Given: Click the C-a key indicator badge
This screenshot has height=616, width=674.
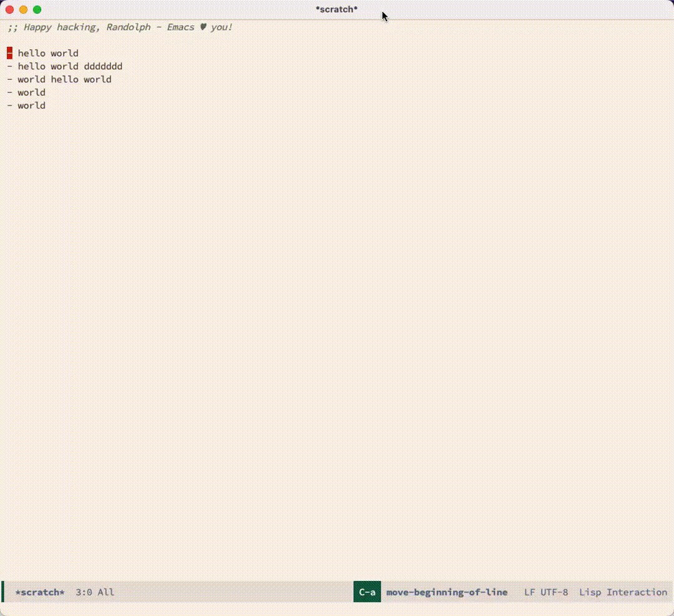Looking at the screenshot, I should (367, 592).
